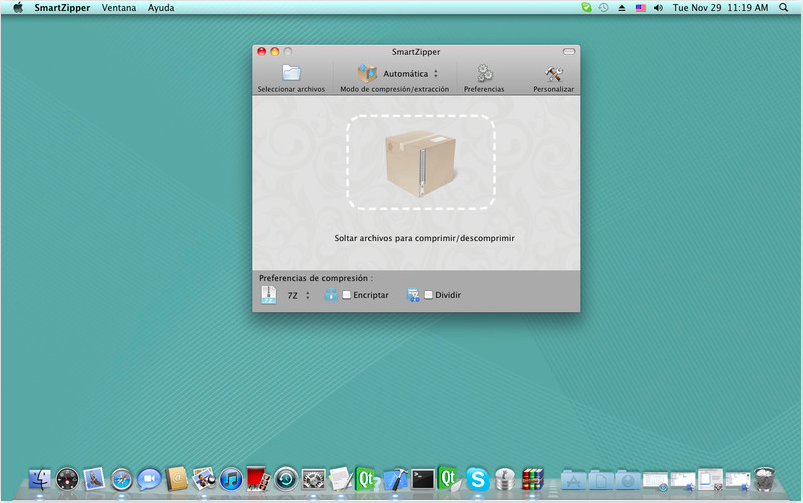Restore minimized System Preferences window in dock

coord(710,480)
